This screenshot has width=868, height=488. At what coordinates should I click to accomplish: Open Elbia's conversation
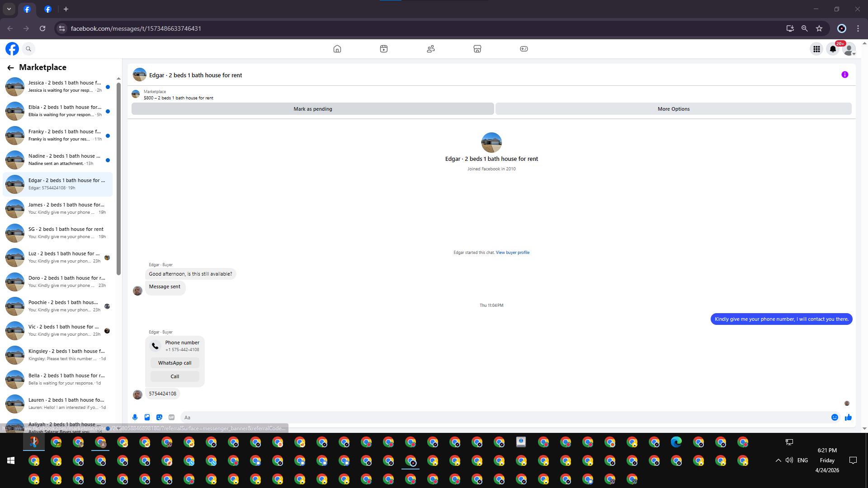pos(58,111)
